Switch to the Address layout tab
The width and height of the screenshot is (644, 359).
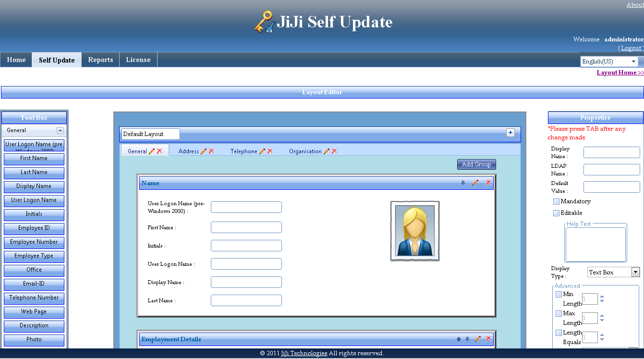pos(188,151)
